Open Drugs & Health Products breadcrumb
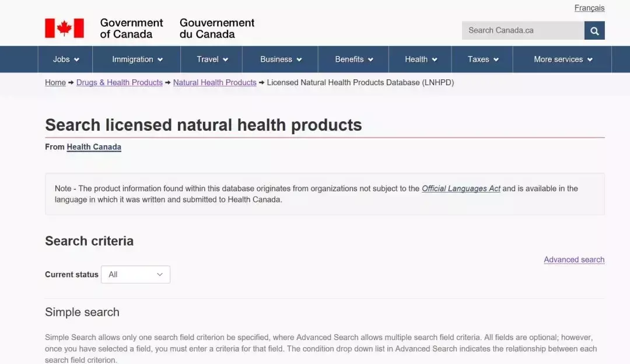This screenshot has width=630, height=364. click(x=120, y=83)
